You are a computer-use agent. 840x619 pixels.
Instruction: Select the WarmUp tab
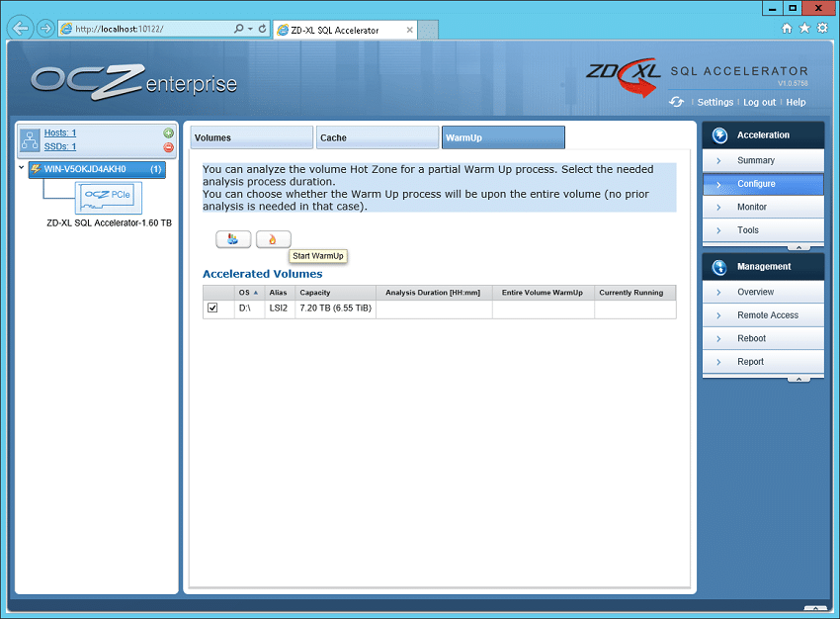[x=503, y=137]
